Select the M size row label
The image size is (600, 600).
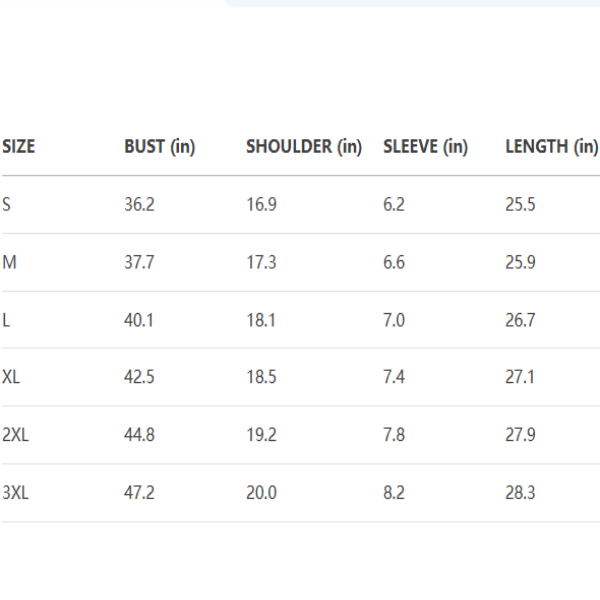(10, 263)
